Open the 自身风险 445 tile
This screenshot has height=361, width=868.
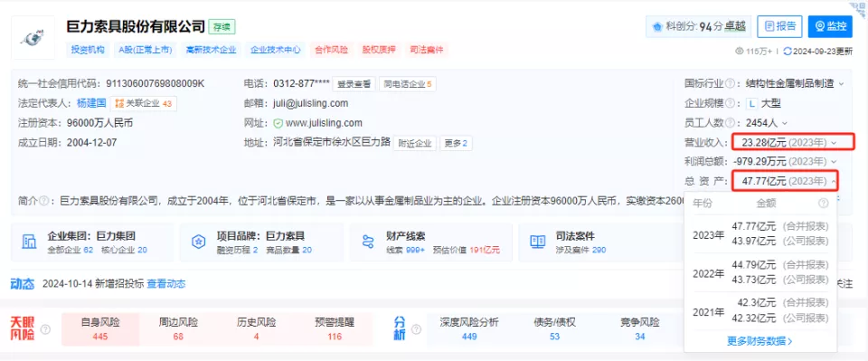[x=100, y=329]
